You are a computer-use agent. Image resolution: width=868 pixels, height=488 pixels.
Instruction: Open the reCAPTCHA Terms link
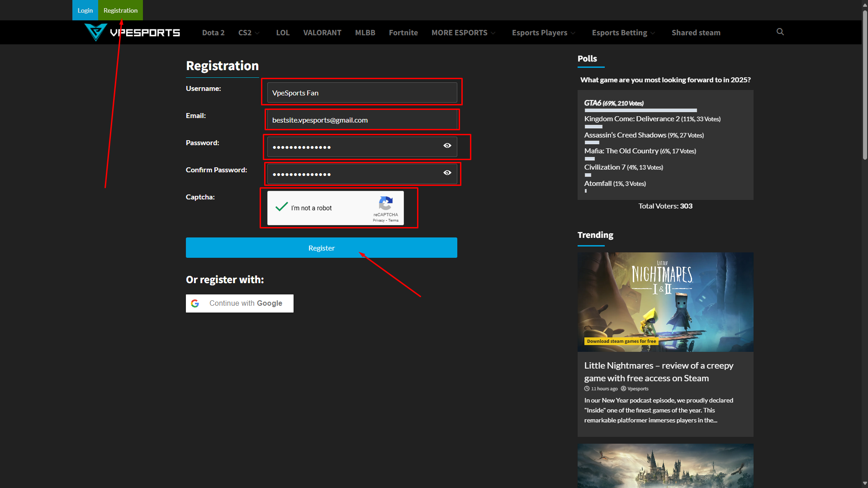pos(393,221)
